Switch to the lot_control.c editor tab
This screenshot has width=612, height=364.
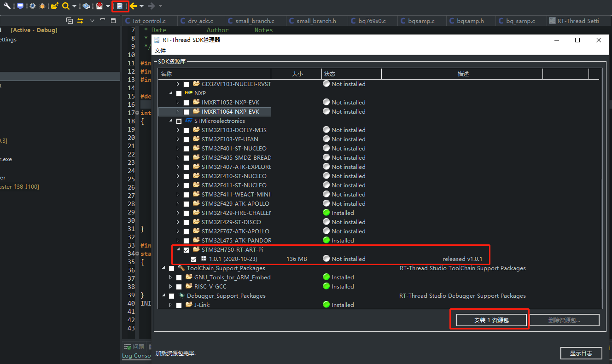pyautogui.click(x=149, y=21)
